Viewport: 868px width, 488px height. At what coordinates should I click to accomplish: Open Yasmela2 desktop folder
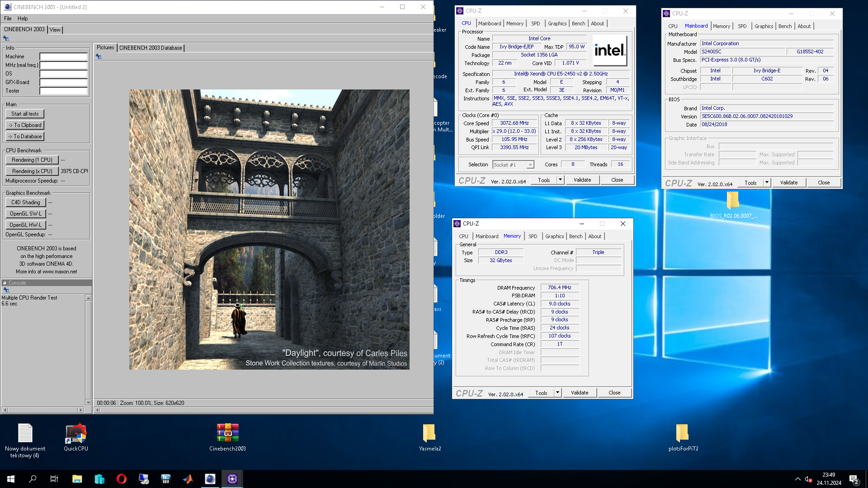tap(429, 437)
